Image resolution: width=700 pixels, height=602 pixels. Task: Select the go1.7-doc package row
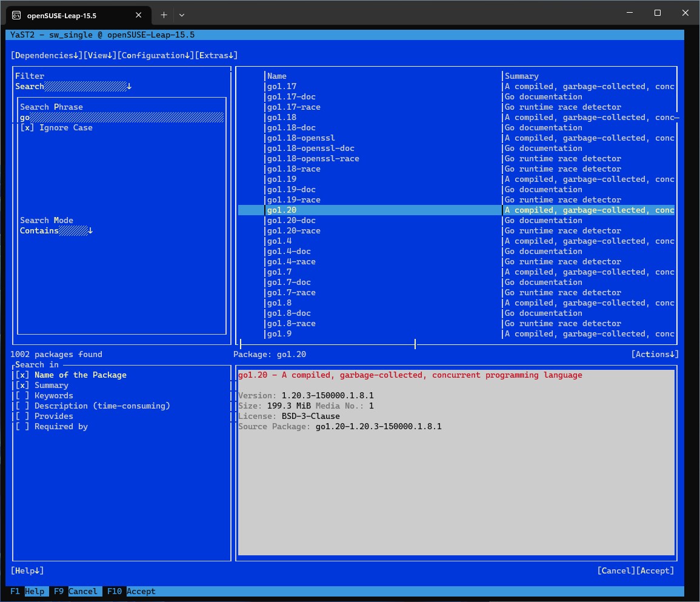point(456,283)
